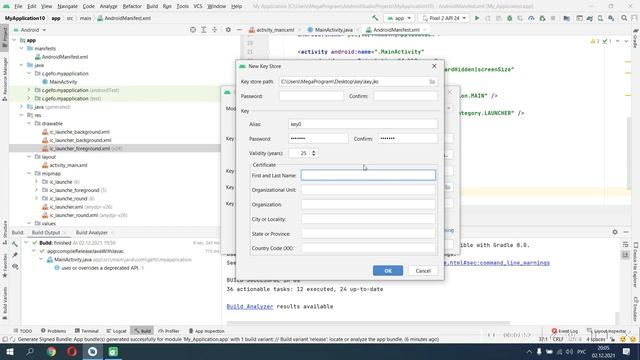The height and width of the screenshot is (360, 640).
Task: Click Collapse All icon in Project panel
Action: pyautogui.click(x=214, y=30)
